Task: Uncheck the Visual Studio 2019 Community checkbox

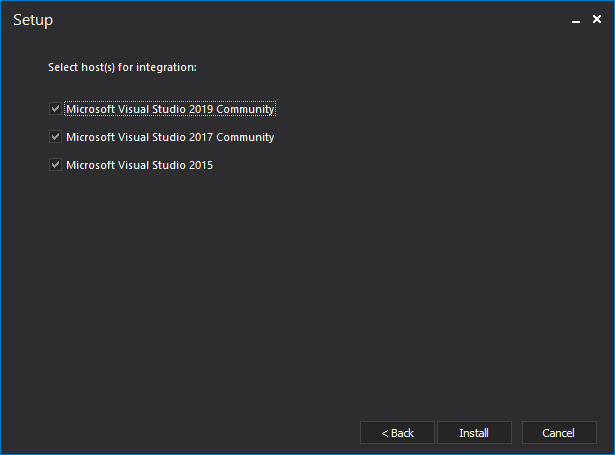Action: (55, 109)
